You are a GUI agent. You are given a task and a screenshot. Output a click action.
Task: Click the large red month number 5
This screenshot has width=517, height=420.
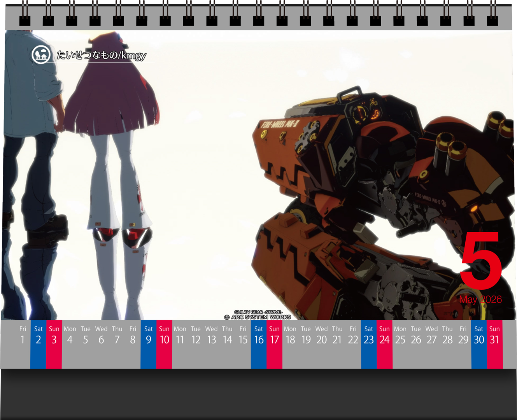click(481, 261)
